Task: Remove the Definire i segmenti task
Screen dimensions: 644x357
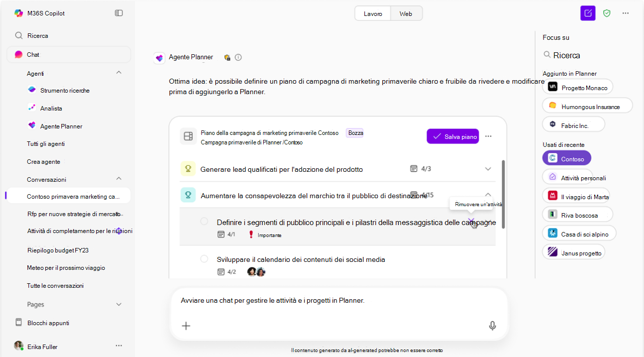Action: (472, 222)
